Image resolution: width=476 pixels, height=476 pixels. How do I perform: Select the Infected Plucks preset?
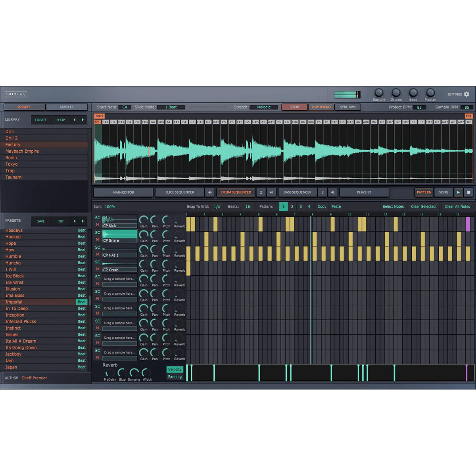click(x=44, y=321)
